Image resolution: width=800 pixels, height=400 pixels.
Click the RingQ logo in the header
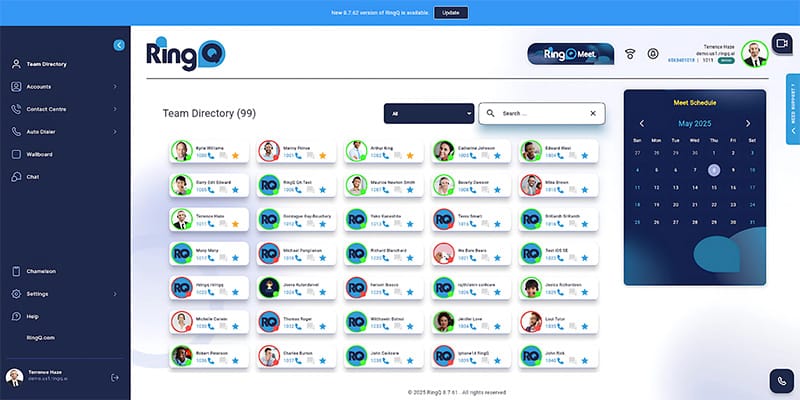click(x=186, y=54)
